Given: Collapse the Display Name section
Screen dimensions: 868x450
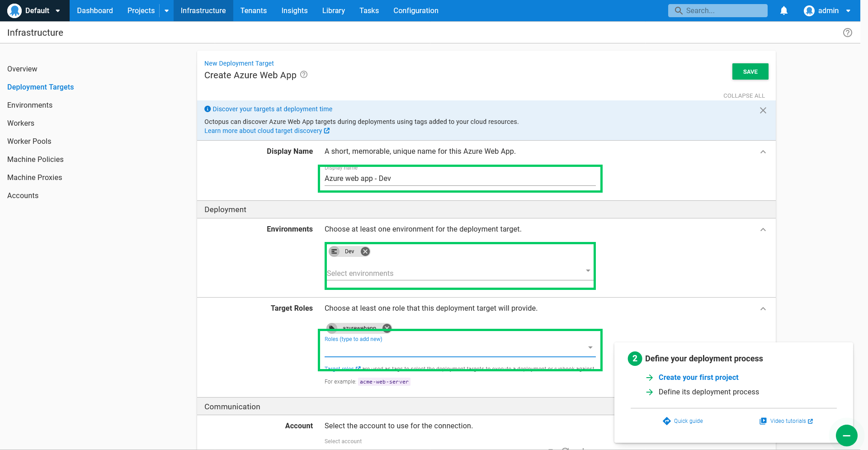Looking at the screenshot, I should click(763, 152).
